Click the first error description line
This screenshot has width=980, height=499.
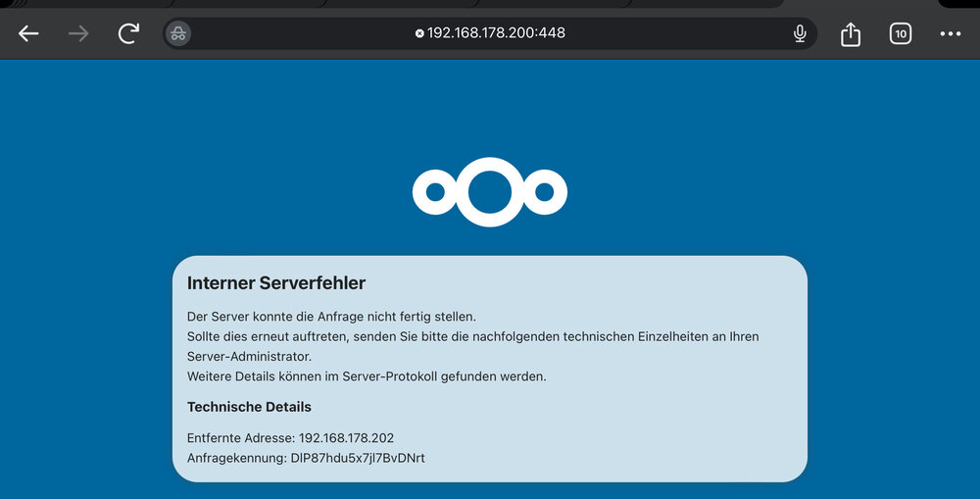click(331, 317)
